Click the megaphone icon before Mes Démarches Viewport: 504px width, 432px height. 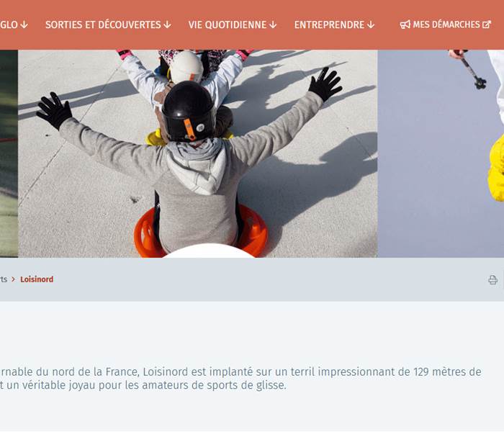[405, 24]
